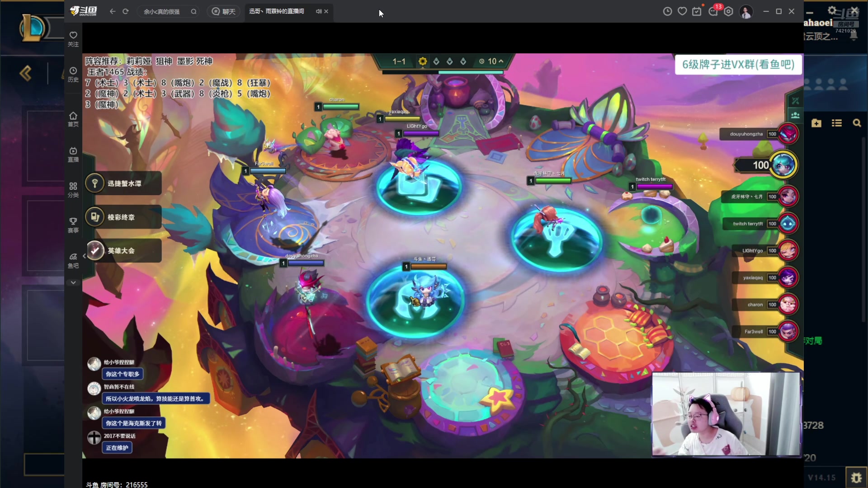Collapse the stage timer arrow next to 10

tap(501, 61)
